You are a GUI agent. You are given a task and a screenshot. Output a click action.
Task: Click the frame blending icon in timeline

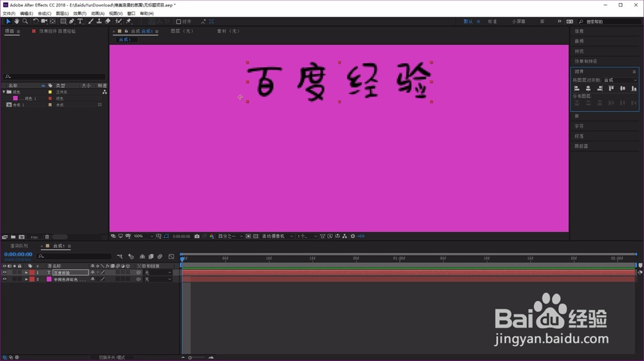(x=151, y=257)
